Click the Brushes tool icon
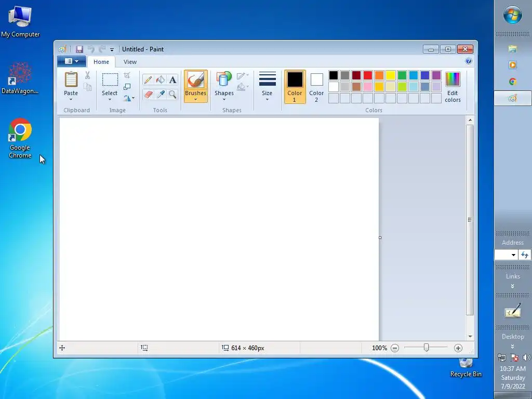The width and height of the screenshot is (532, 399). [196, 80]
